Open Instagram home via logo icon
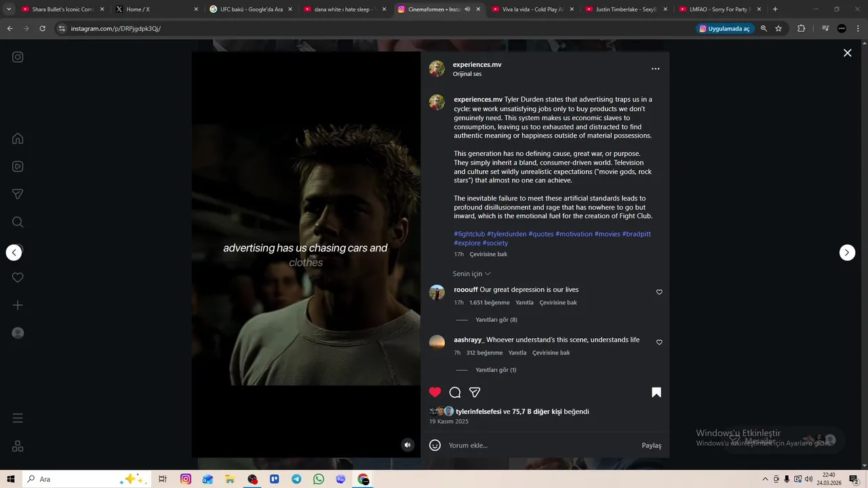The image size is (868, 488). coord(18,57)
